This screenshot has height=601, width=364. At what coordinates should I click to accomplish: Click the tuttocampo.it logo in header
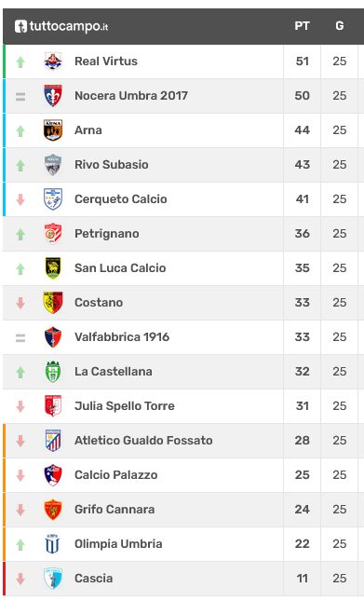coord(61,26)
